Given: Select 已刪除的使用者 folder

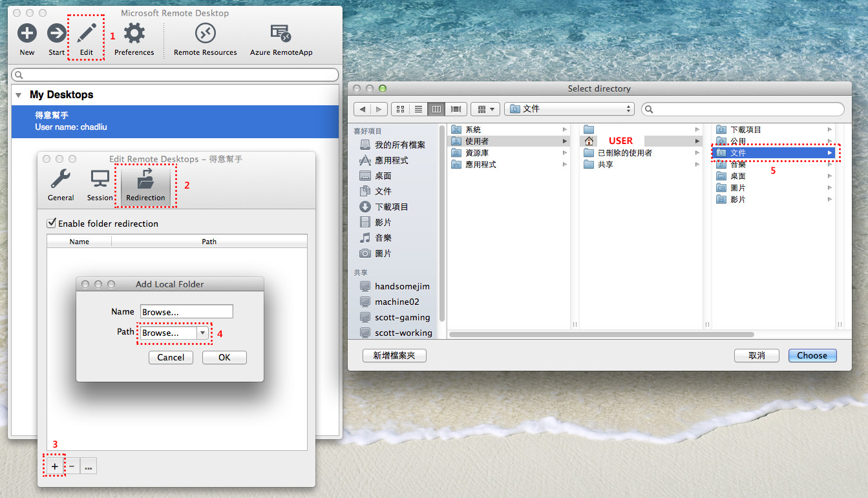Looking at the screenshot, I should click(641, 153).
